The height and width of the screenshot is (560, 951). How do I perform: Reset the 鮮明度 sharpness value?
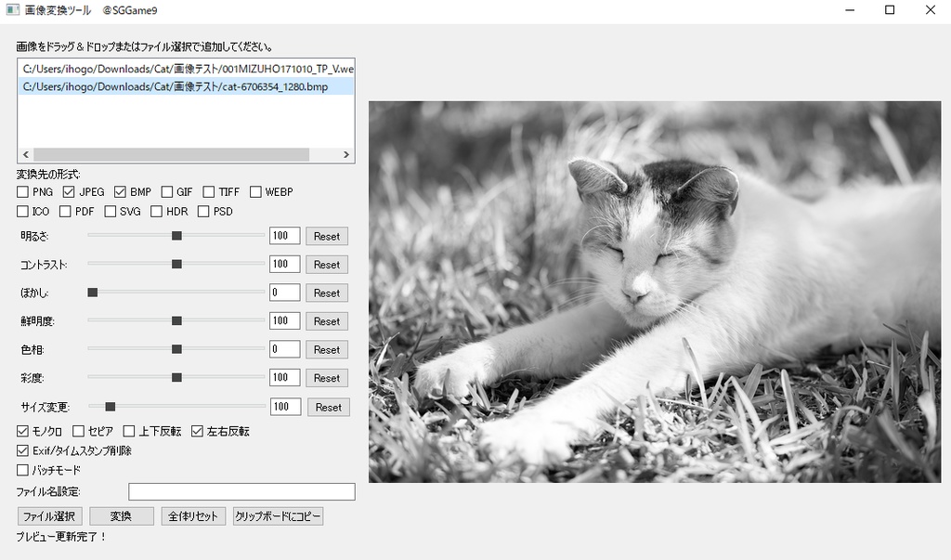tap(327, 321)
